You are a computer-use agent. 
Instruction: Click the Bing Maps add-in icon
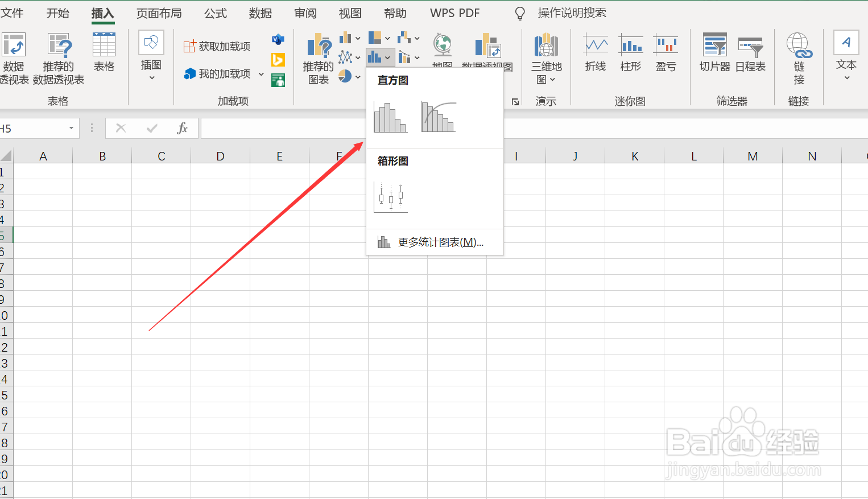[x=278, y=60]
